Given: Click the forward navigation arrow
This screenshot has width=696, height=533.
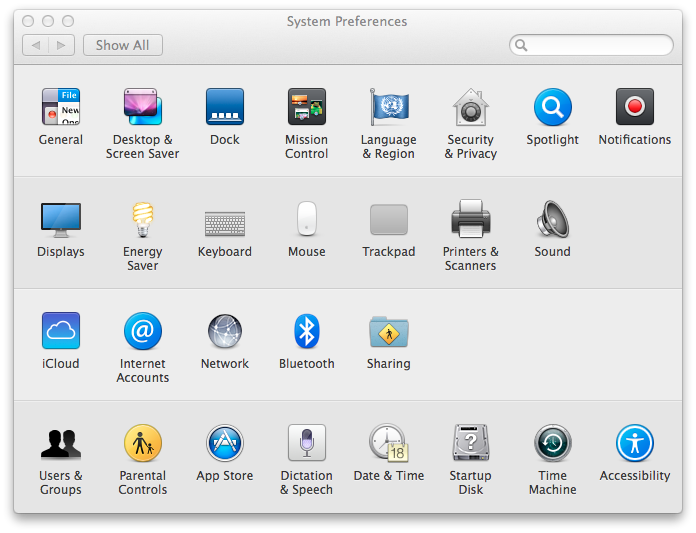Looking at the screenshot, I should [62, 45].
